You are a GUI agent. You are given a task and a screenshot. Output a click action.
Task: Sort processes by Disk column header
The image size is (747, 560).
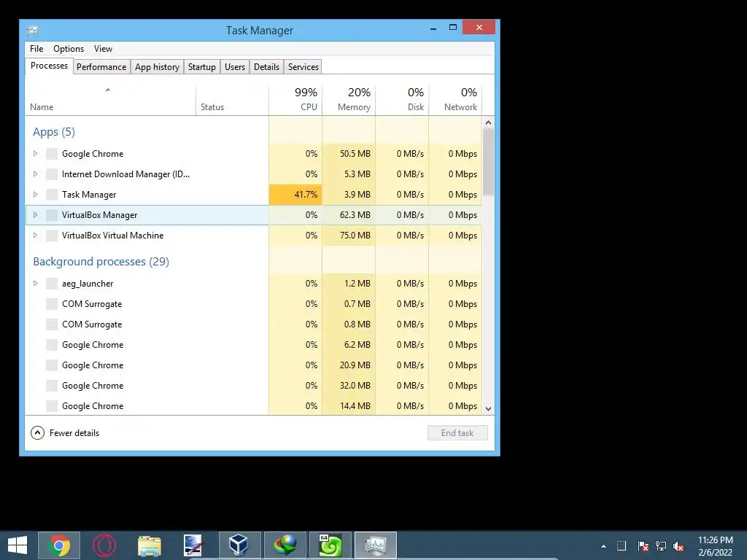(x=402, y=100)
